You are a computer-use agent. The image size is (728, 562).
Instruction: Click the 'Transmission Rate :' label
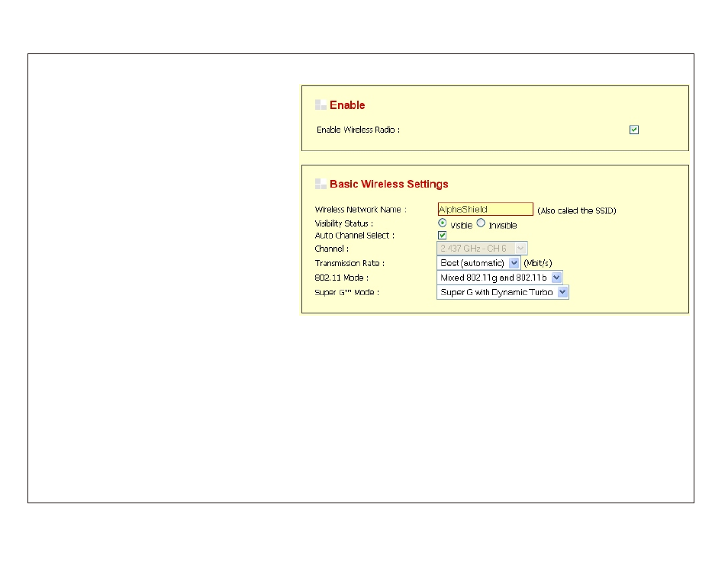coord(350,263)
